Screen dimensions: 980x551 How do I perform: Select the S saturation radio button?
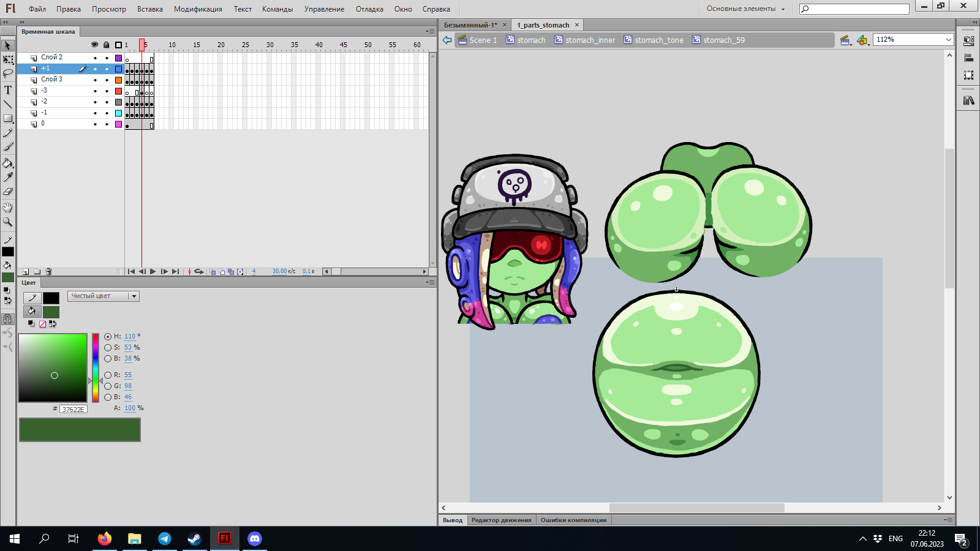[108, 348]
